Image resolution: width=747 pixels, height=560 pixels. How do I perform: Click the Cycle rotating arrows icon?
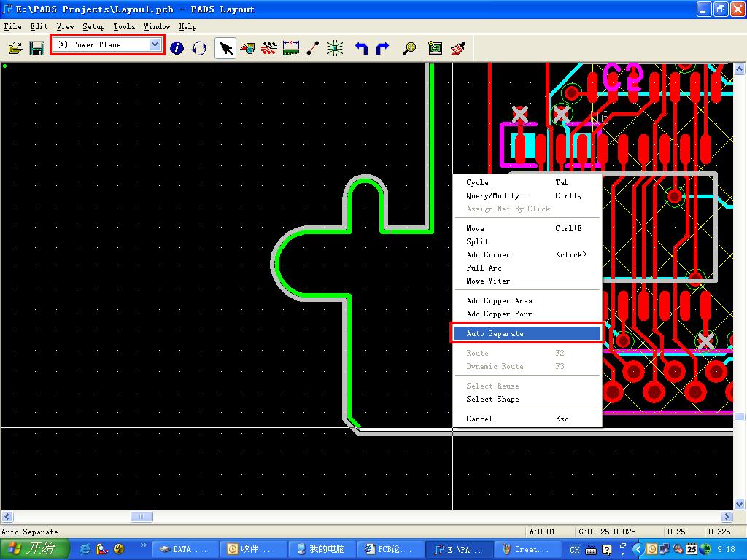tap(199, 48)
